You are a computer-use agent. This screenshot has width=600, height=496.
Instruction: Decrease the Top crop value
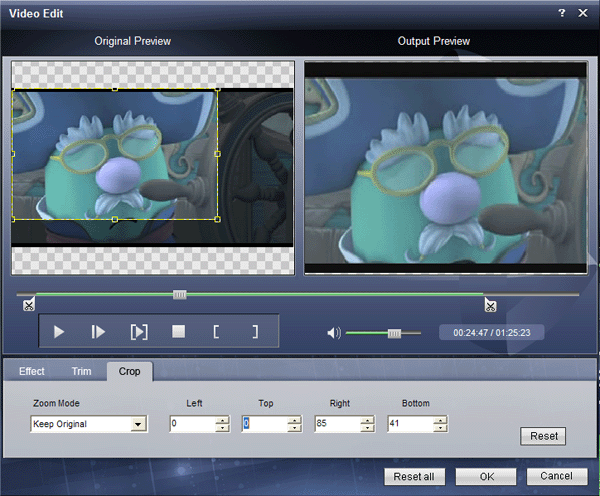coord(294,427)
